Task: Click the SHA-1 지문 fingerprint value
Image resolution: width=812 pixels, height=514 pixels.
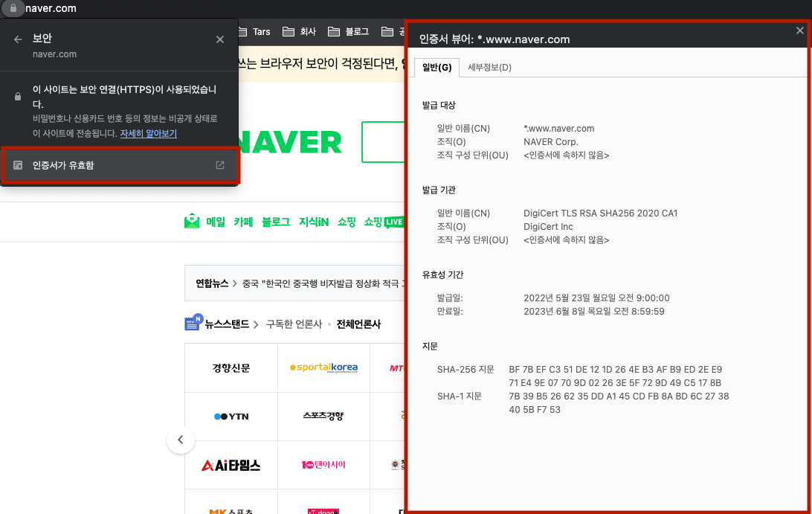Action: (619, 402)
